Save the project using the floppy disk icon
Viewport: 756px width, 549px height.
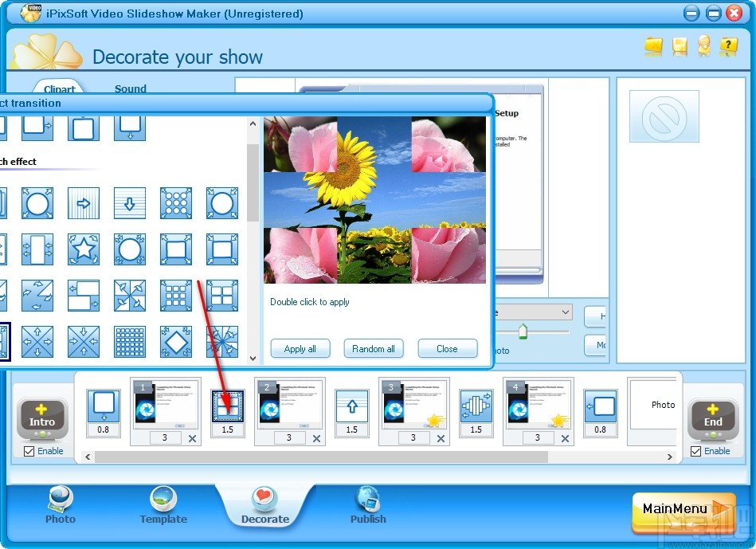679,47
